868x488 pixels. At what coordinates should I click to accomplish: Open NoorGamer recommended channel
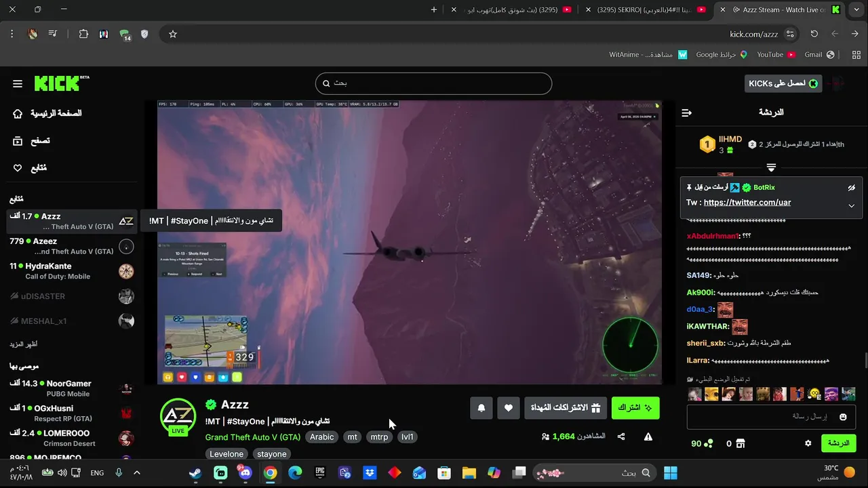point(71,388)
